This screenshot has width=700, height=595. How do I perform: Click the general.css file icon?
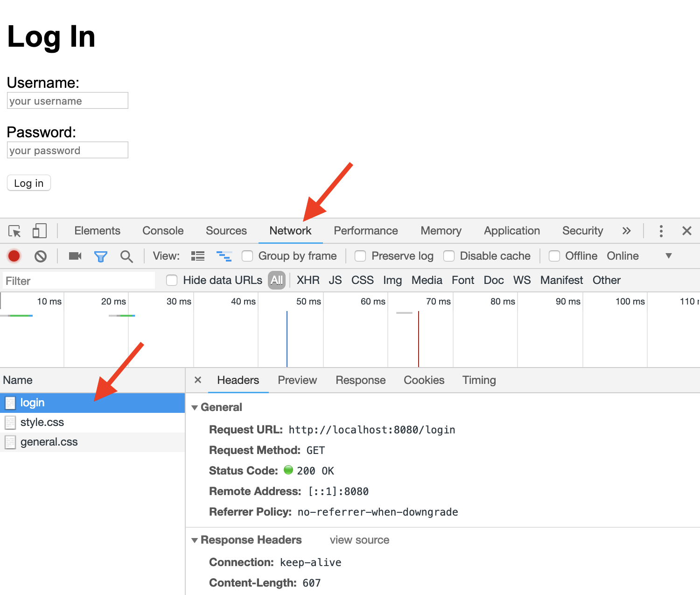pyautogui.click(x=10, y=442)
